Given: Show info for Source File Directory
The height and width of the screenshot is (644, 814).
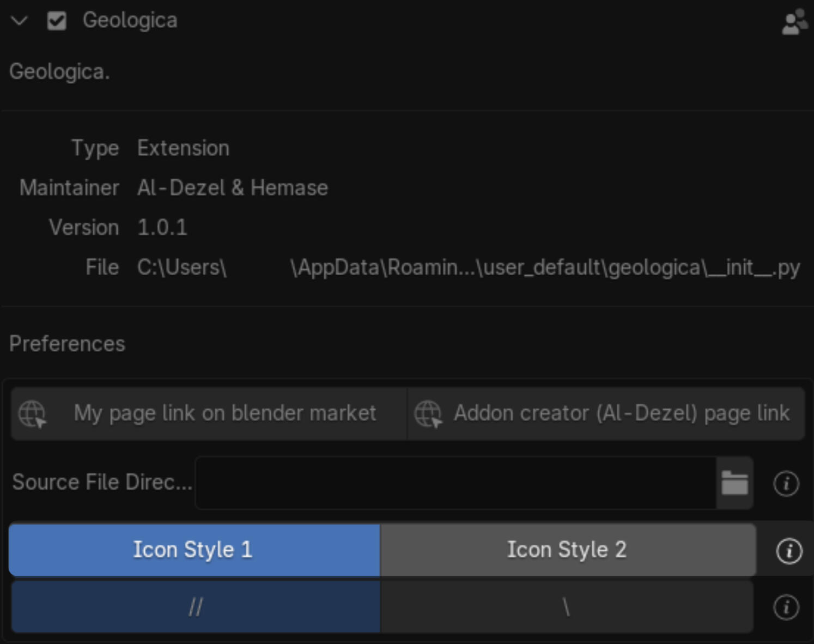Looking at the screenshot, I should (x=786, y=484).
